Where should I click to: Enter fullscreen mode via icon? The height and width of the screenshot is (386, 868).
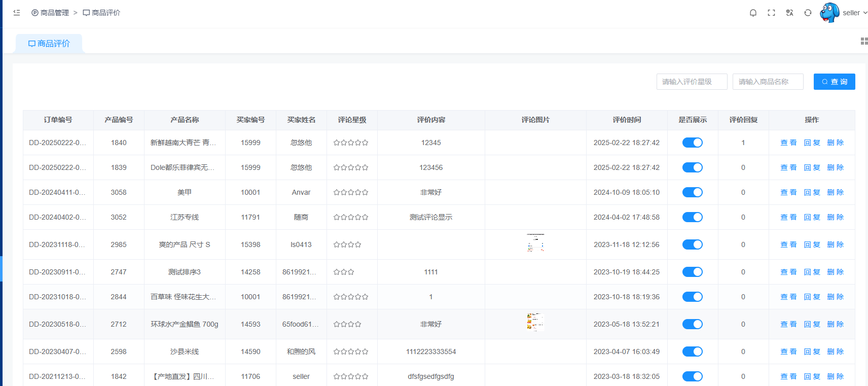[771, 13]
